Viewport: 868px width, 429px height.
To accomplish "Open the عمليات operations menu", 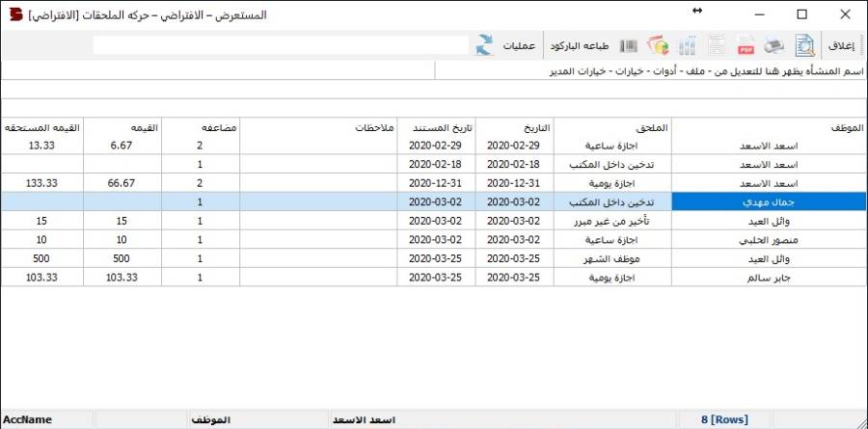I will coord(519,46).
